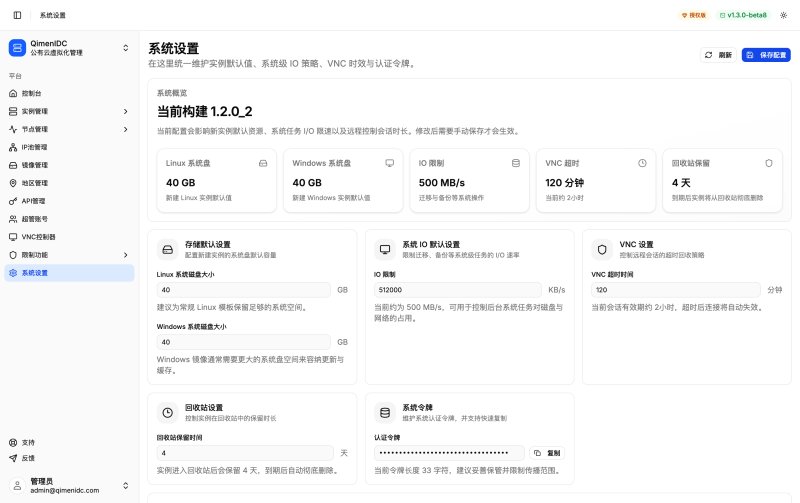This screenshot has height=503, width=800.
Task: Focus the Linux 系统磁盘大小 input
Action: point(244,290)
